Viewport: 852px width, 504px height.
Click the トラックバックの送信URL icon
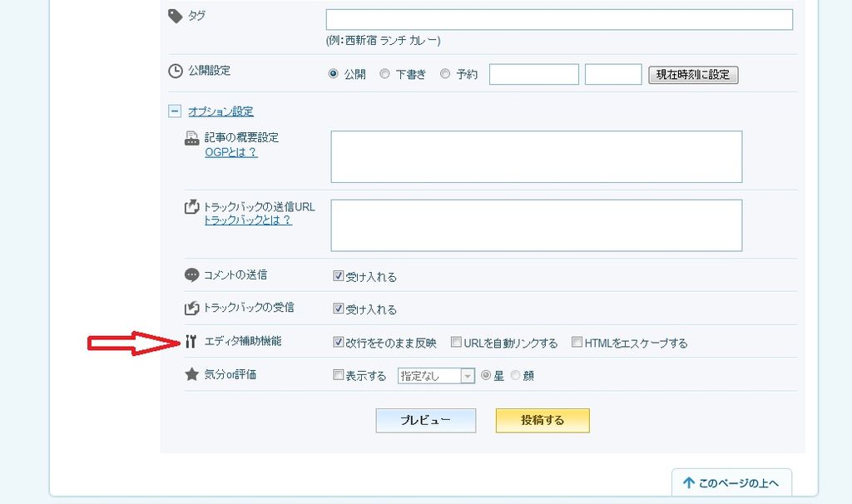coord(191,207)
